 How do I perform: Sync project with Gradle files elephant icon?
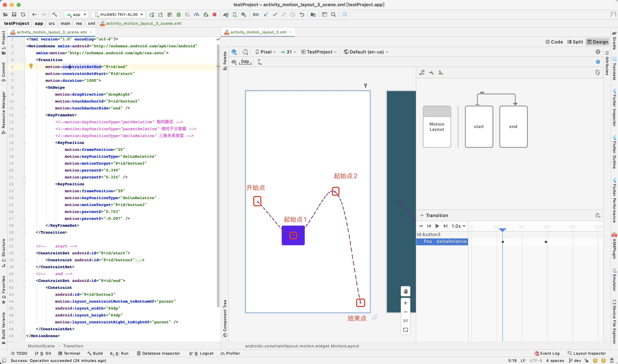pos(226,14)
